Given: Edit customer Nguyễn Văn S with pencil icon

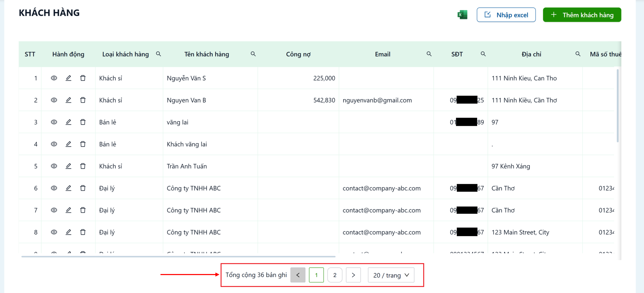Looking at the screenshot, I should point(68,78).
